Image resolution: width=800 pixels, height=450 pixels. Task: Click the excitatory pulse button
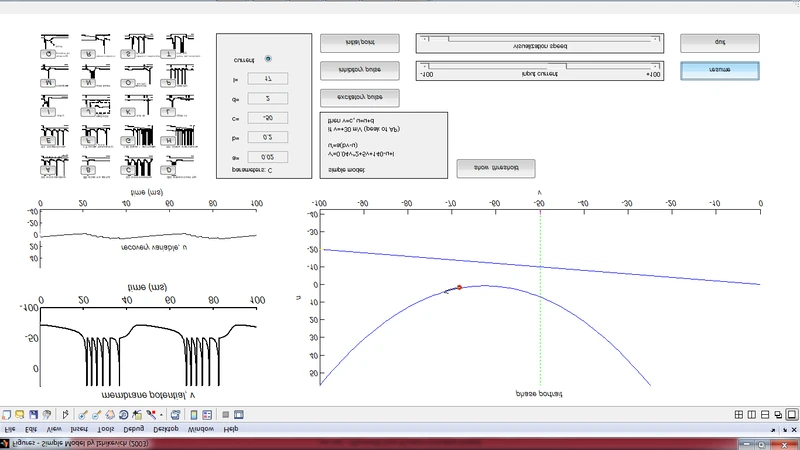pyautogui.click(x=360, y=97)
